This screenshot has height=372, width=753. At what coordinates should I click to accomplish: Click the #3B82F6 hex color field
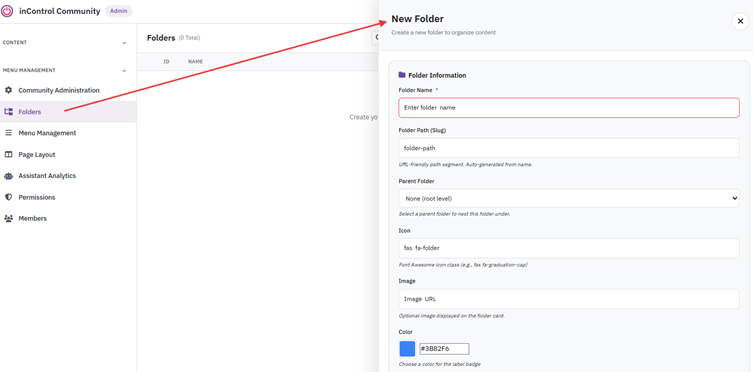444,348
